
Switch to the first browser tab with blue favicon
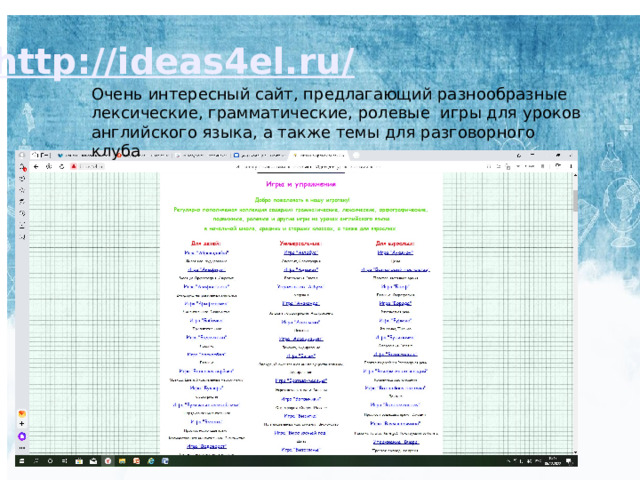pos(86,155)
